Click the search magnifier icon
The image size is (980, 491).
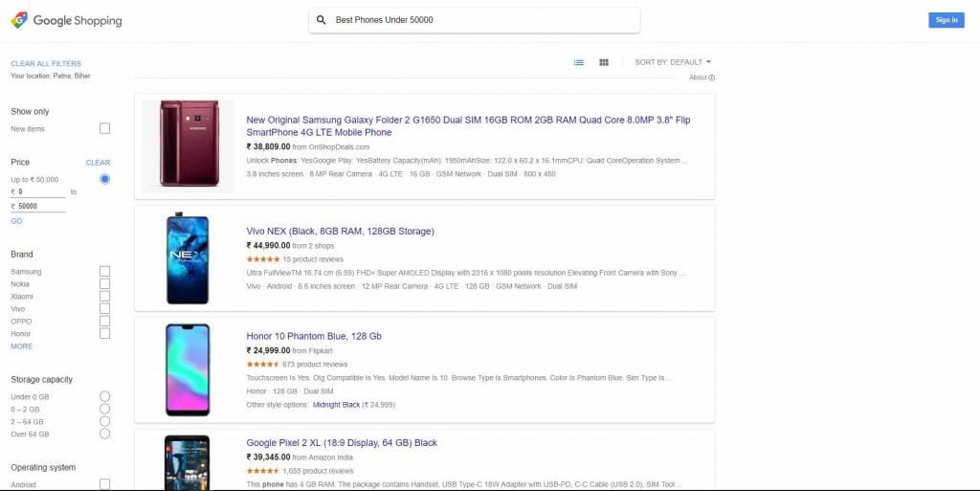(x=322, y=20)
